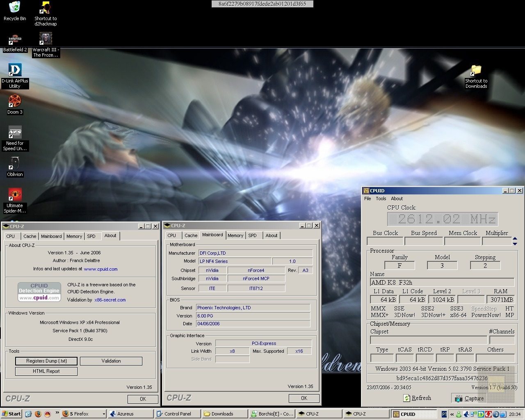Click the Refresh button in CPUID
The width and height of the screenshot is (525, 420).
click(x=418, y=398)
